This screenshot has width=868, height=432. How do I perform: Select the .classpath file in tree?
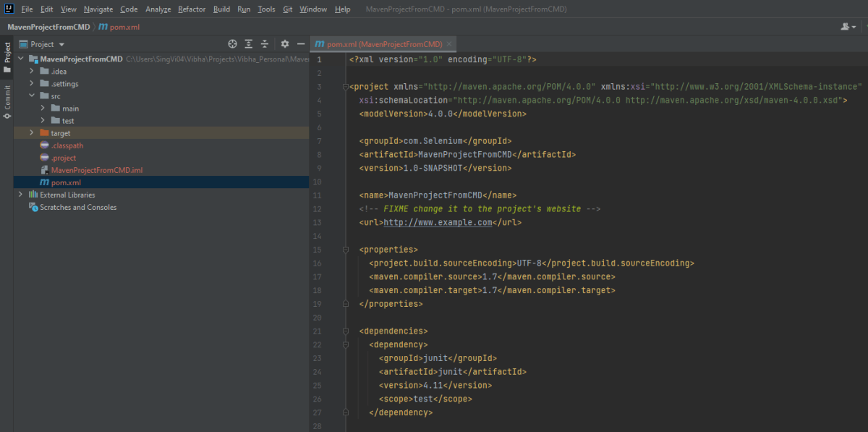tap(67, 145)
